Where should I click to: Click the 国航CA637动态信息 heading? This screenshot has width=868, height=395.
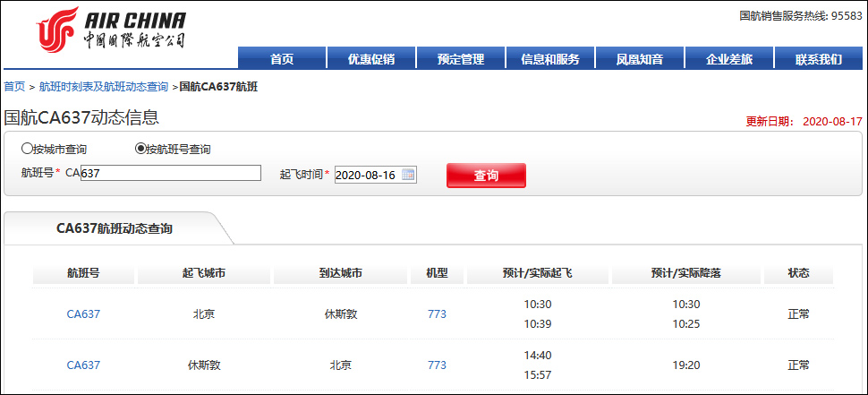tap(81, 117)
